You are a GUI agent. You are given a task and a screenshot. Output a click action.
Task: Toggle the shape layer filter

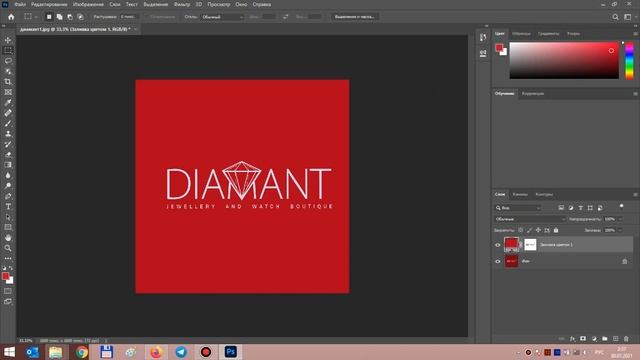(590, 208)
